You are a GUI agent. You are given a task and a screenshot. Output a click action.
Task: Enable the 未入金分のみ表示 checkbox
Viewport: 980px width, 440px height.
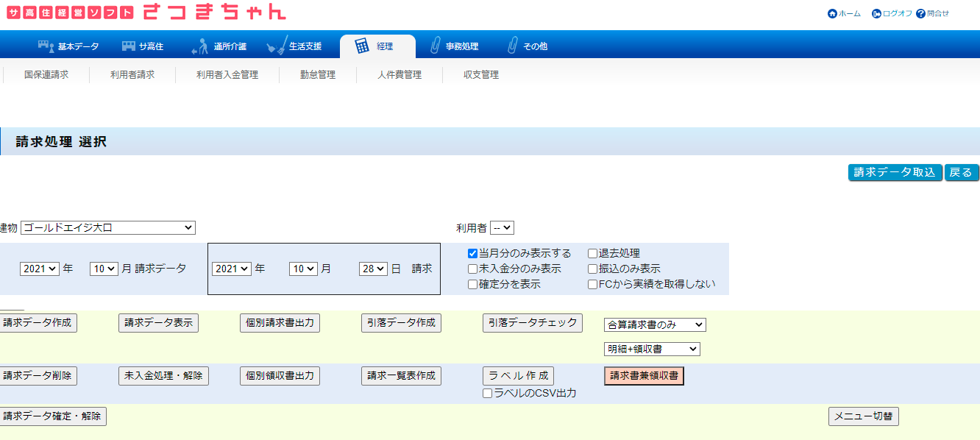pyautogui.click(x=473, y=269)
